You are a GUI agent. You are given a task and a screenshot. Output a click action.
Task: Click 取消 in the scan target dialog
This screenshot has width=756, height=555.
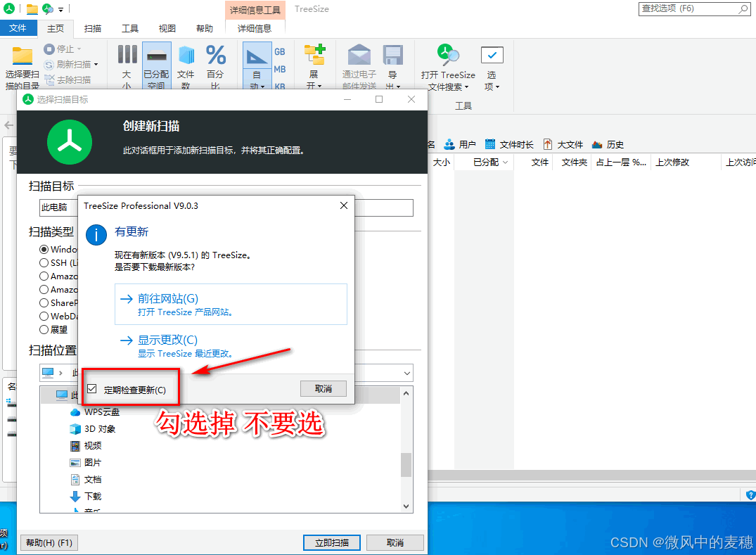pos(395,542)
